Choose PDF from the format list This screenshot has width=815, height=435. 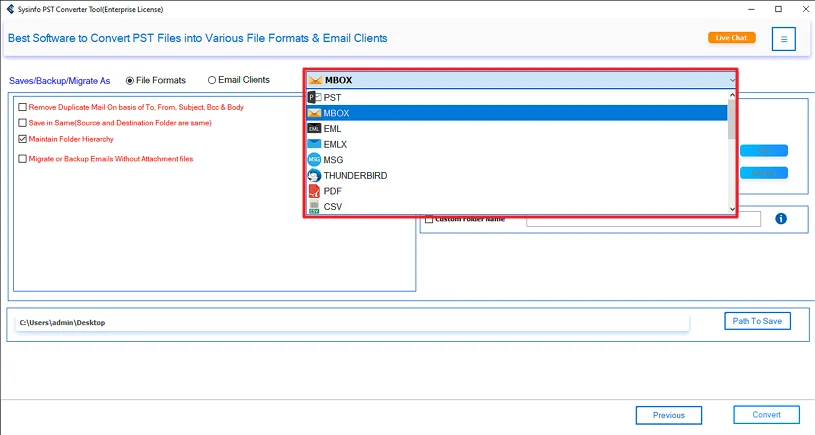click(x=517, y=191)
